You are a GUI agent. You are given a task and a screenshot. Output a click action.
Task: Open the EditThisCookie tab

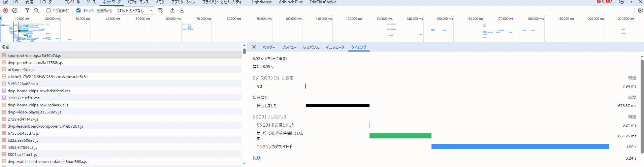tap(323, 2)
